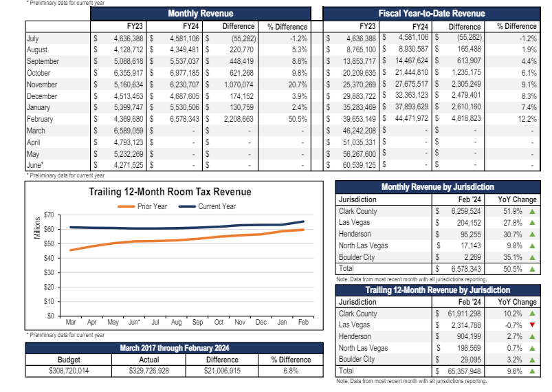The width and height of the screenshot is (552, 392).
Task: Click the Monthly Revenue by Jurisdiction header
Action: coord(438,187)
